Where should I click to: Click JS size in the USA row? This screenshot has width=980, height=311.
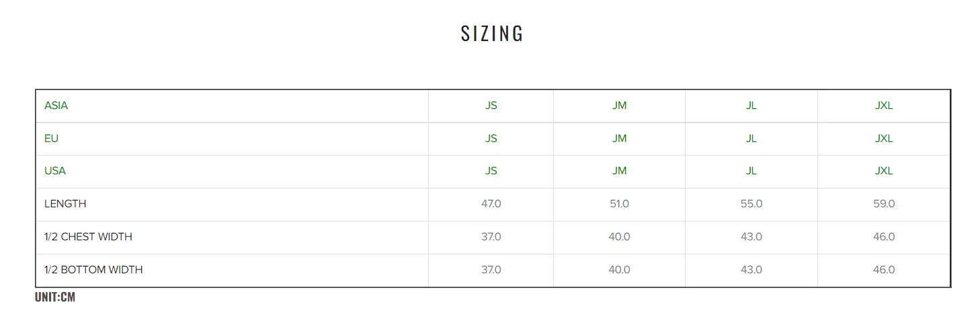(x=491, y=171)
